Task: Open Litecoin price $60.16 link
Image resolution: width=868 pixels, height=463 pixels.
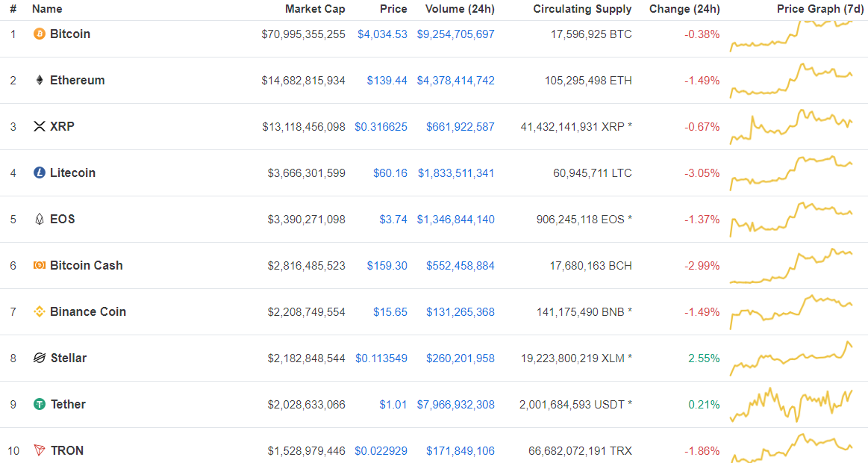Action: tap(390, 173)
